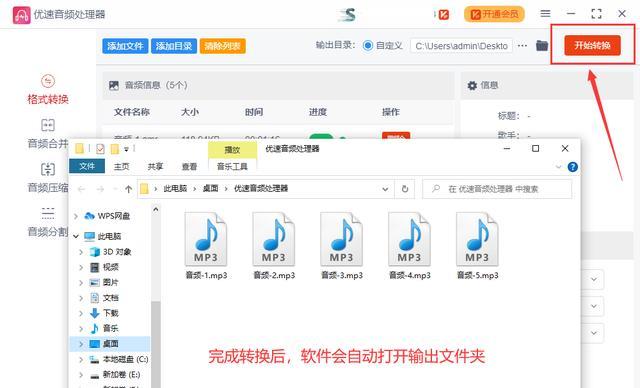The height and width of the screenshot is (388, 640).
Task: Click the Explorer search box 在 优速音频处理器 中搜索
Action: [x=497, y=189]
